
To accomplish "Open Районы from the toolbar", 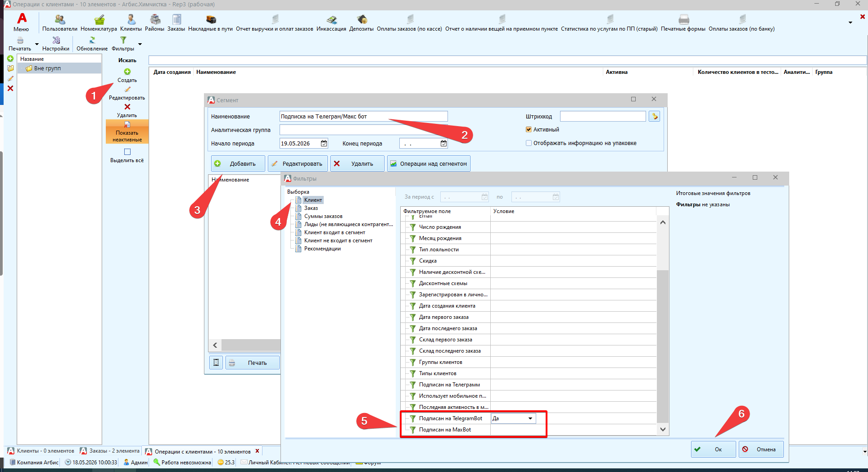I will pos(155,23).
